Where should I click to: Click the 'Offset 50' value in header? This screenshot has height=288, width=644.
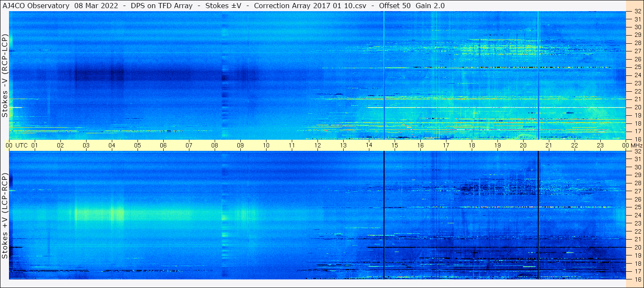click(x=394, y=6)
